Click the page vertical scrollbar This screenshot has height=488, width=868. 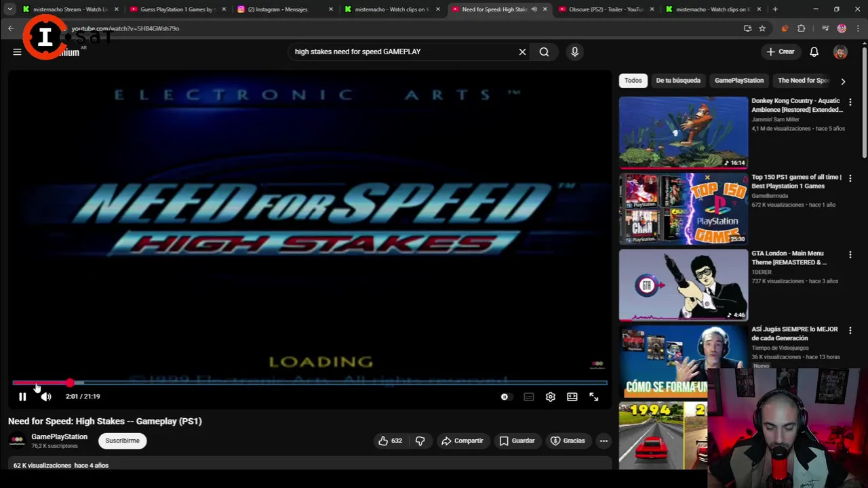coord(864,102)
